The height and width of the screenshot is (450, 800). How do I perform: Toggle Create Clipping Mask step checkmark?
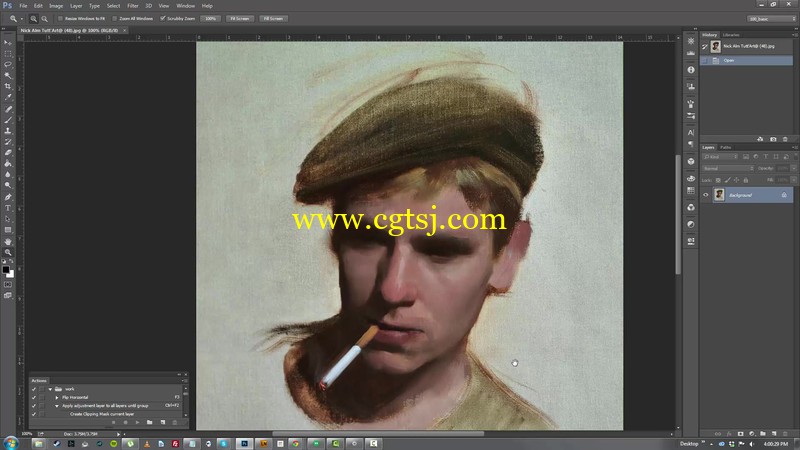point(34,414)
